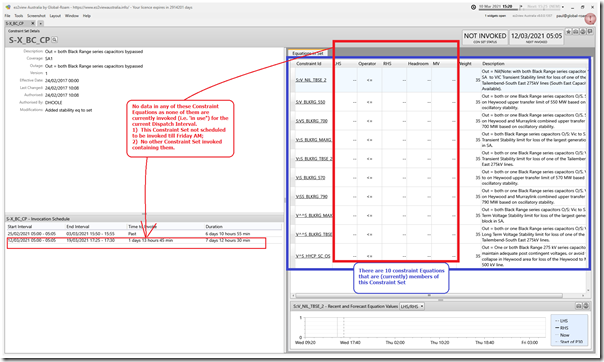Click the Coverage SA1 value
Screen dimensions: 604x362
tap(49, 59)
